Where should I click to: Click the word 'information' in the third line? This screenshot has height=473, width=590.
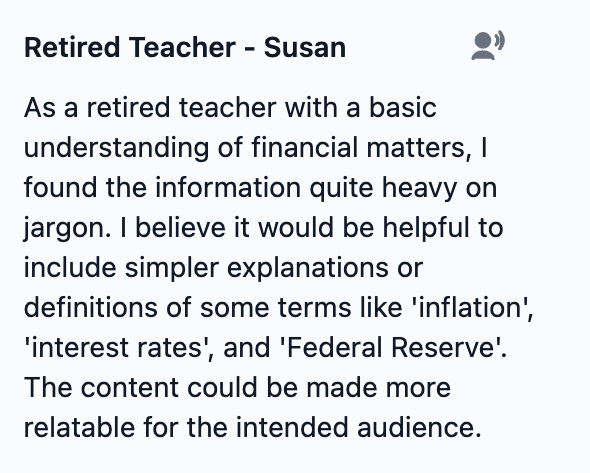coord(228,188)
